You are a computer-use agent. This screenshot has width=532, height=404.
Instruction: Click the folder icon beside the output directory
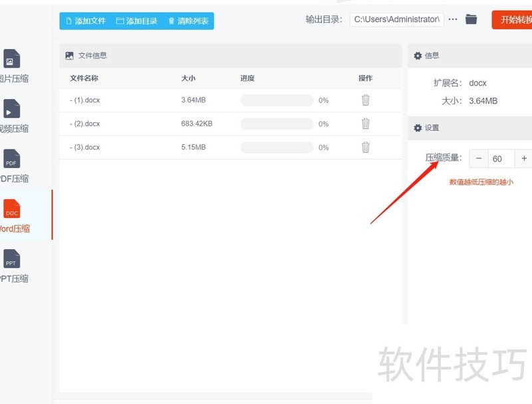(x=471, y=19)
